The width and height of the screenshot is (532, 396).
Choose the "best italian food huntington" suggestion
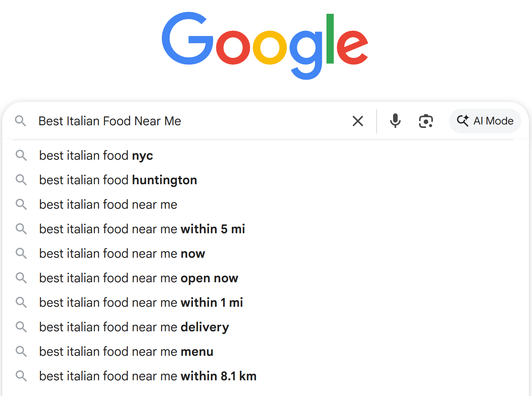tap(118, 180)
